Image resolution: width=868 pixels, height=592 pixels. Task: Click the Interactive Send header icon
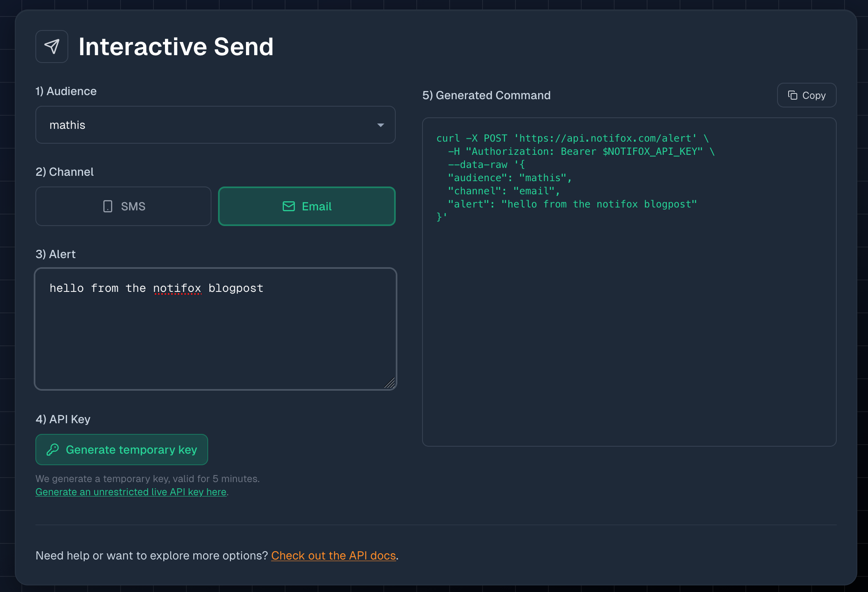click(x=52, y=46)
